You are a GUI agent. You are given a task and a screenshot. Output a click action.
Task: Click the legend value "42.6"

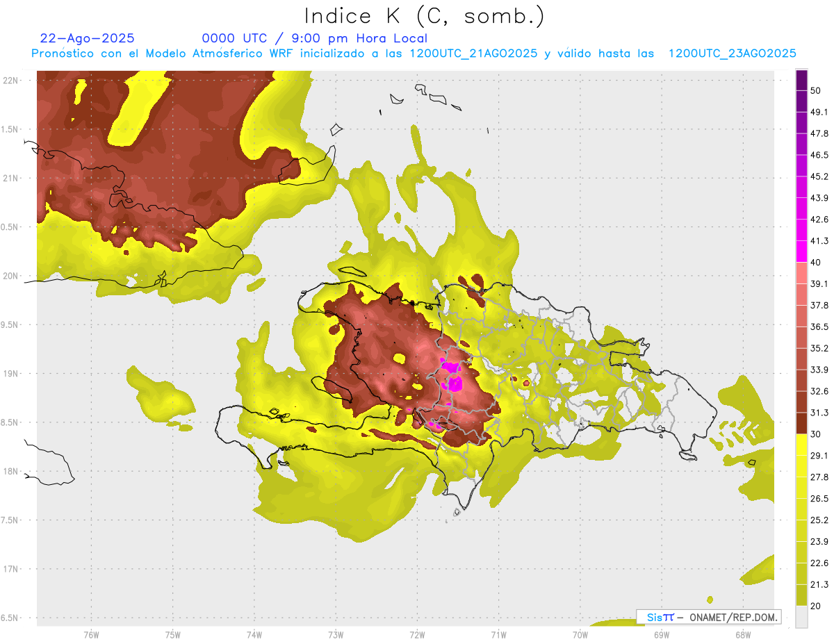click(819, 220)
